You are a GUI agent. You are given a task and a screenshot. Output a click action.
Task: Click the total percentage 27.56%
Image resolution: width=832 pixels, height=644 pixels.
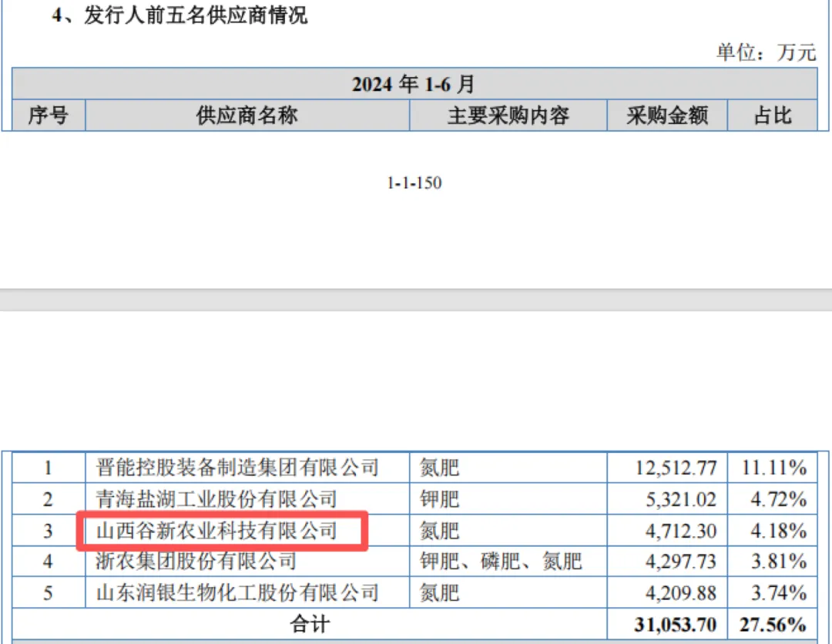[x=772, y=624]
